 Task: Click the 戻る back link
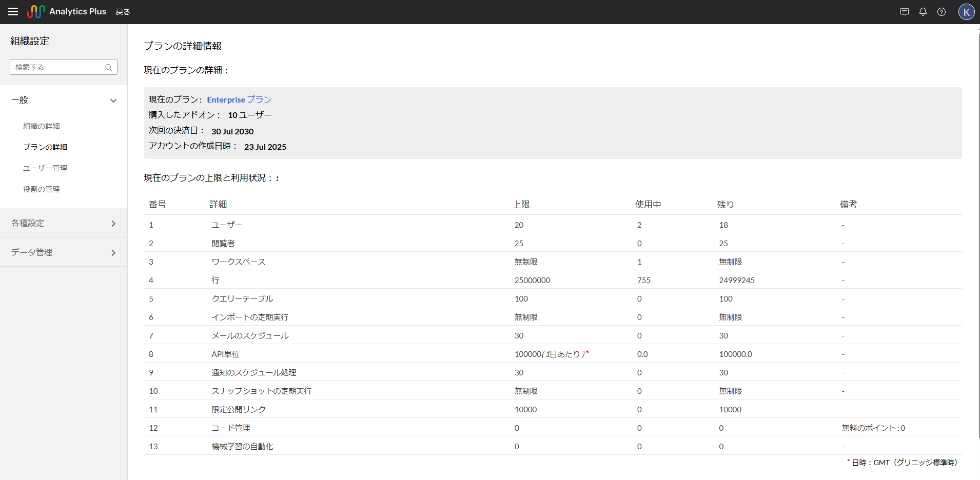[x=123, y=12]
